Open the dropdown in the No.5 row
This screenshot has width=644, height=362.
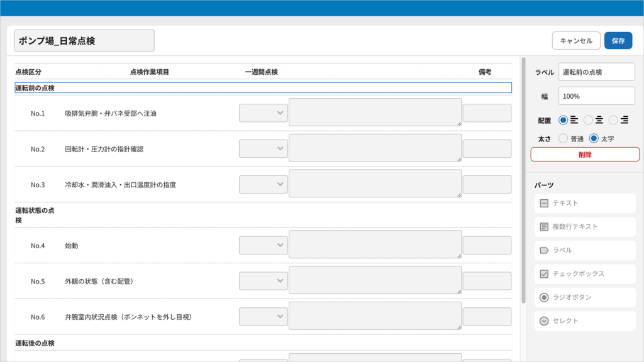coord(264,281)
